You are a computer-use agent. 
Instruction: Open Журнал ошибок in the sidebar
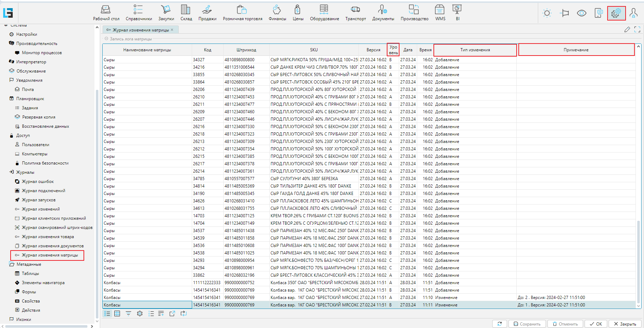[38, 182]
